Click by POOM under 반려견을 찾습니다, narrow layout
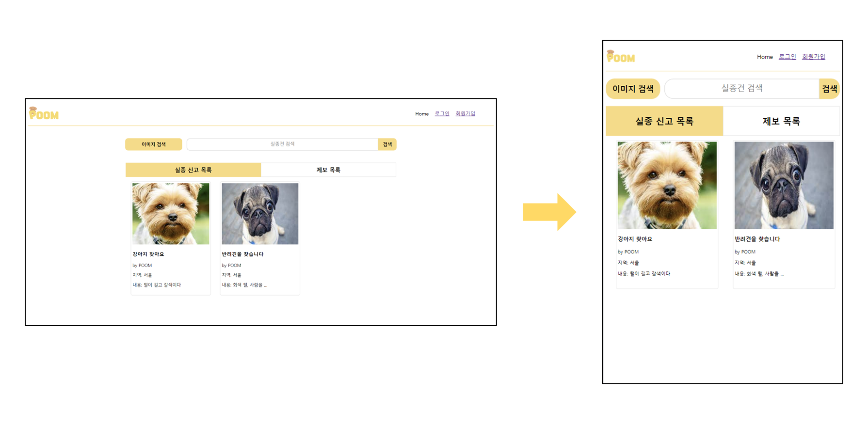Screen dimensions: 868x424 745,252
